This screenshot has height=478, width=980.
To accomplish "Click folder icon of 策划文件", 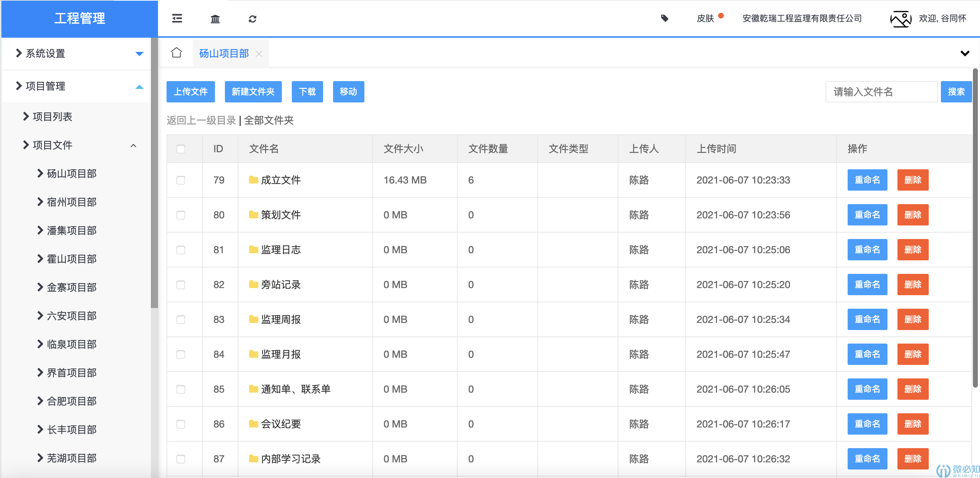I will pos(253,214).
